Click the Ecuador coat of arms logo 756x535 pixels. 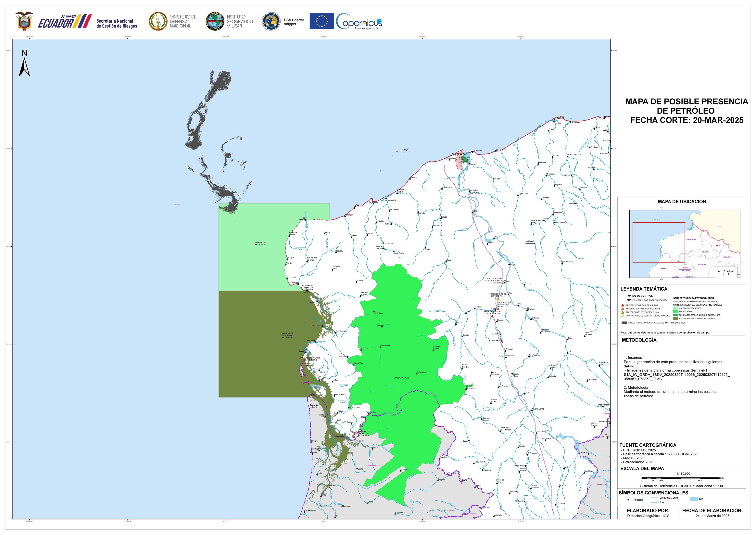[x=24, y=21]
